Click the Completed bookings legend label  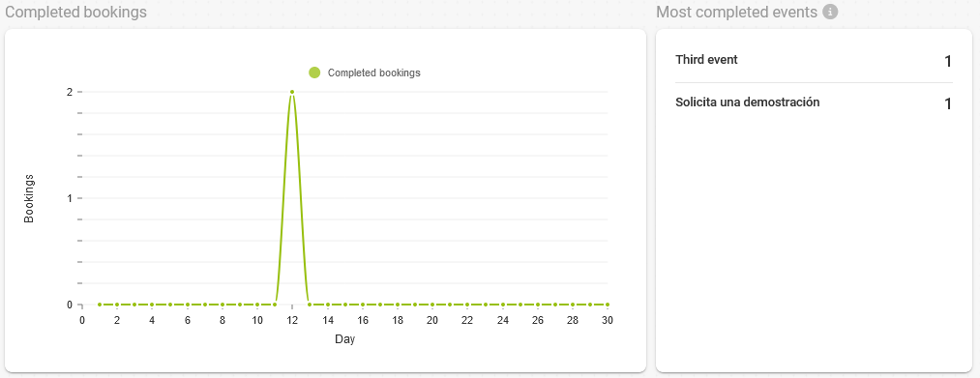373,73
